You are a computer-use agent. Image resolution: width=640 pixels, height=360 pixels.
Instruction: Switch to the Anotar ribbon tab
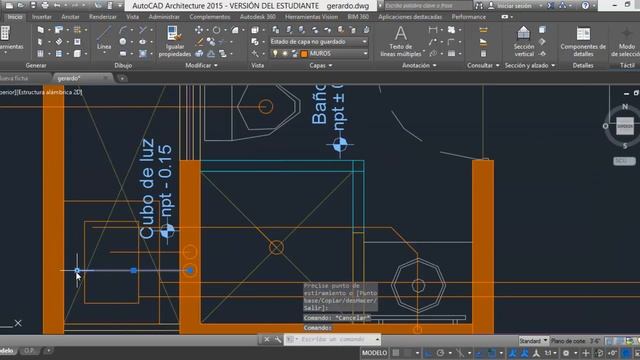70,17
